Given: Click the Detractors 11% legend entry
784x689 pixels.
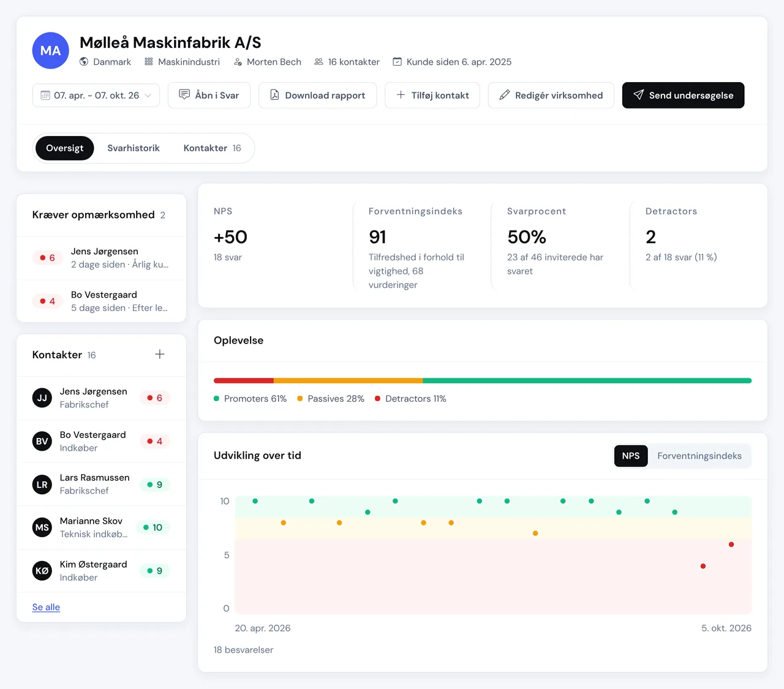Looking at the screenshot, I should pyautogui.click(x=410, y=399).
